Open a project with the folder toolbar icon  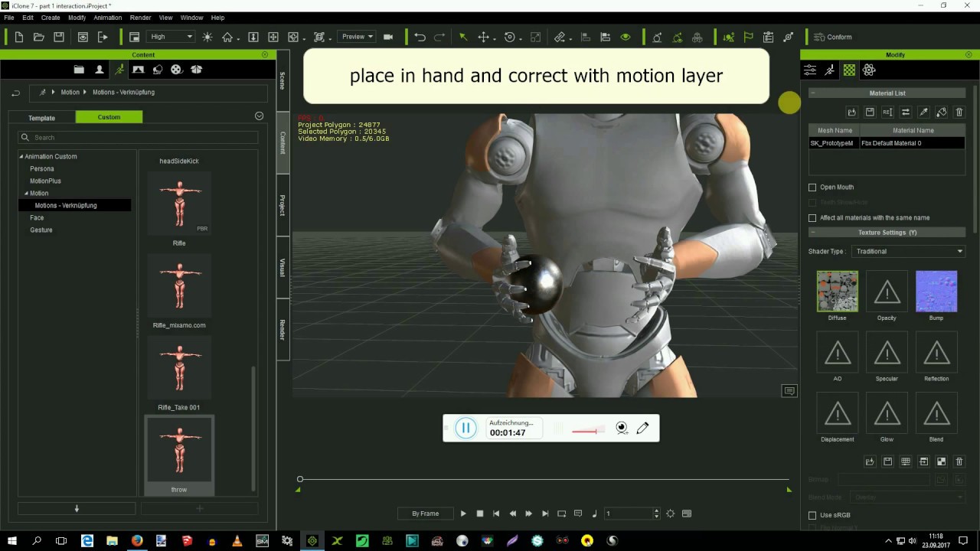click(x=39, y=37)
